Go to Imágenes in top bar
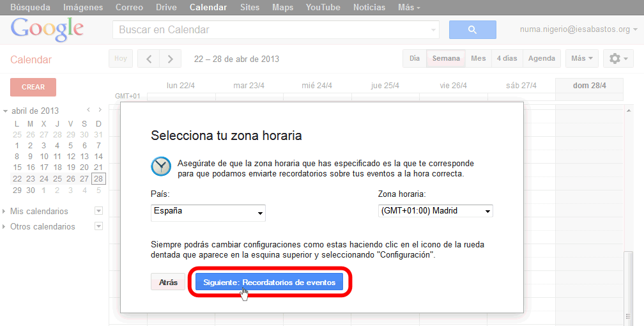644x326 pixels. [83, 8]
